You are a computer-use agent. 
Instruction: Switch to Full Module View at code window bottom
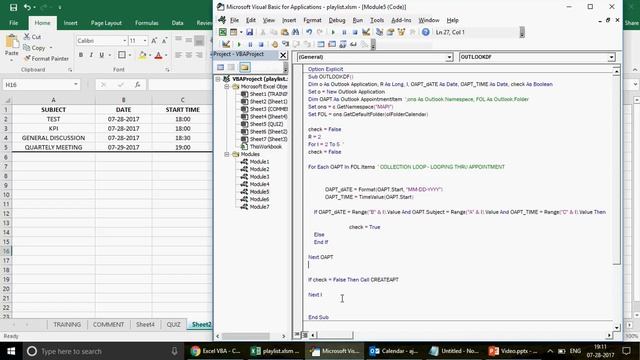(304, 335)
